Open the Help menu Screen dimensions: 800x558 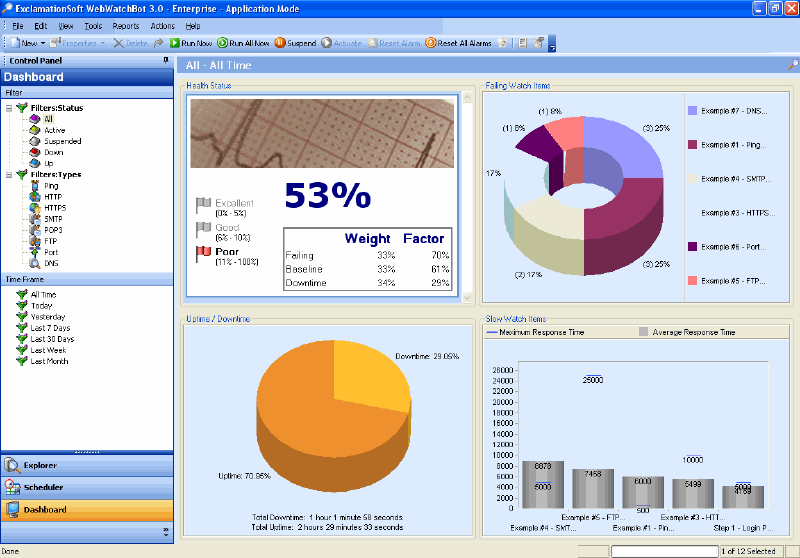[x=193, y=26]
